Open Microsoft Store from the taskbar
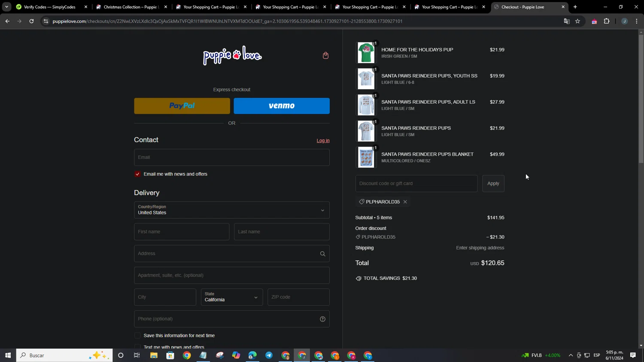Viewport: 644px width, 362px height. (170, 355)
